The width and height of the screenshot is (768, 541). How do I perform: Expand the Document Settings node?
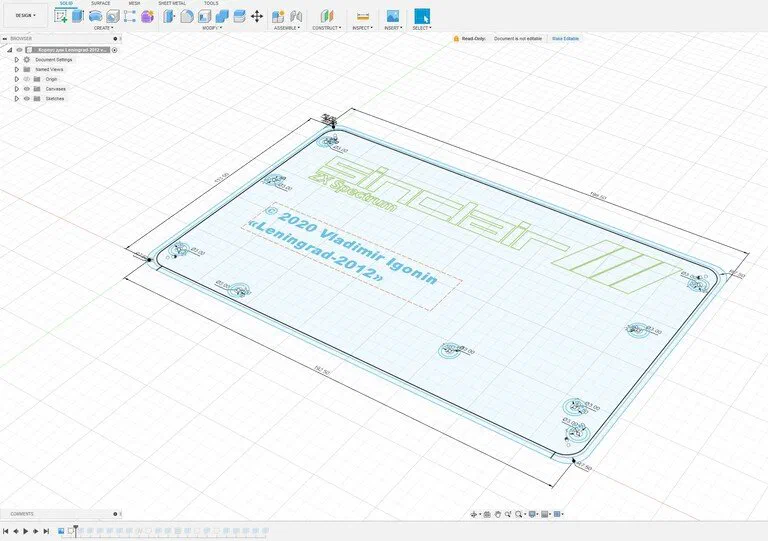pos(17,60)
